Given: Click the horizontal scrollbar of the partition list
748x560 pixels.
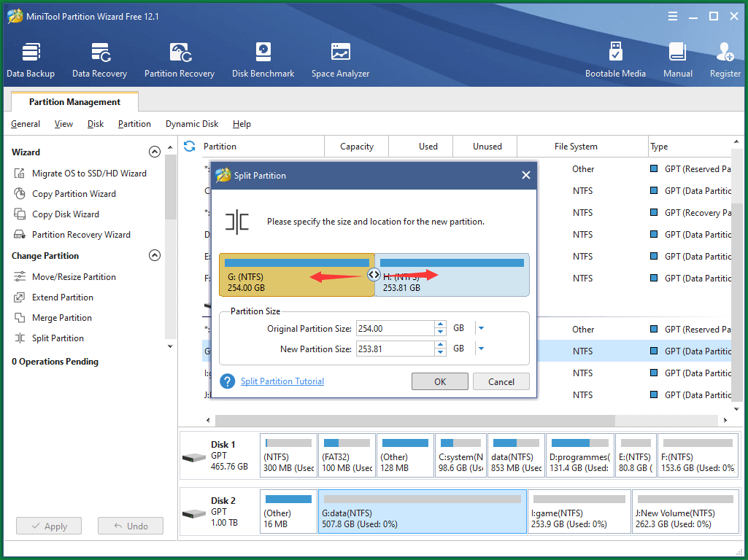Looking at the screenshot, I should point(415,420).
